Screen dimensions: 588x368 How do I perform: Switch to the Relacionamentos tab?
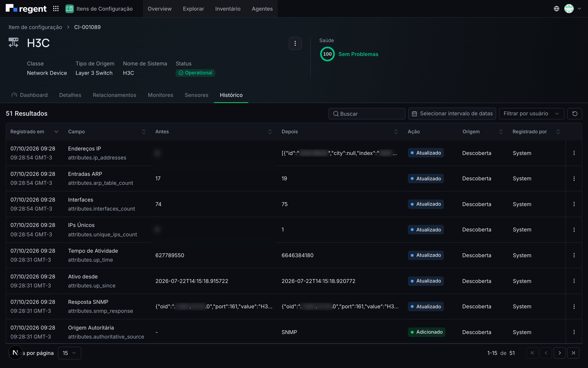(115, 95)
